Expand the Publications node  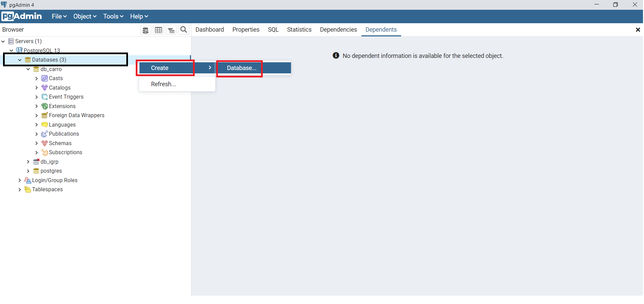37,134
